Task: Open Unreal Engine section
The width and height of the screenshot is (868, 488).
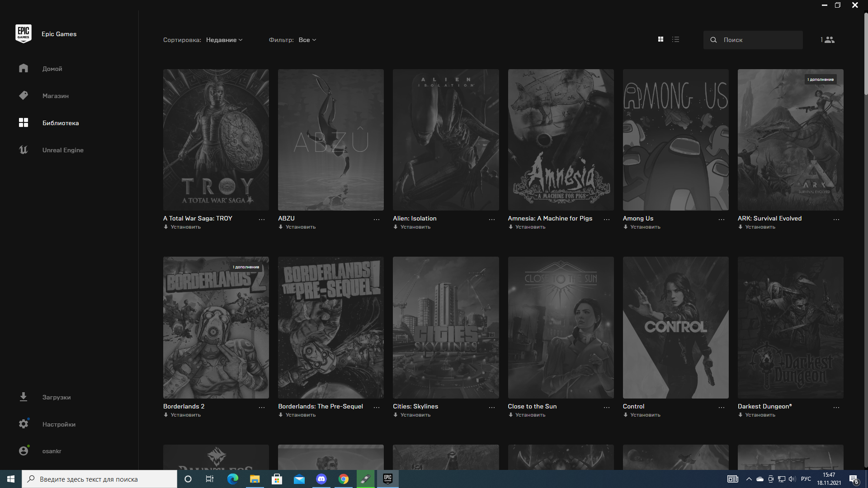Action: click(x=62, y=150)
